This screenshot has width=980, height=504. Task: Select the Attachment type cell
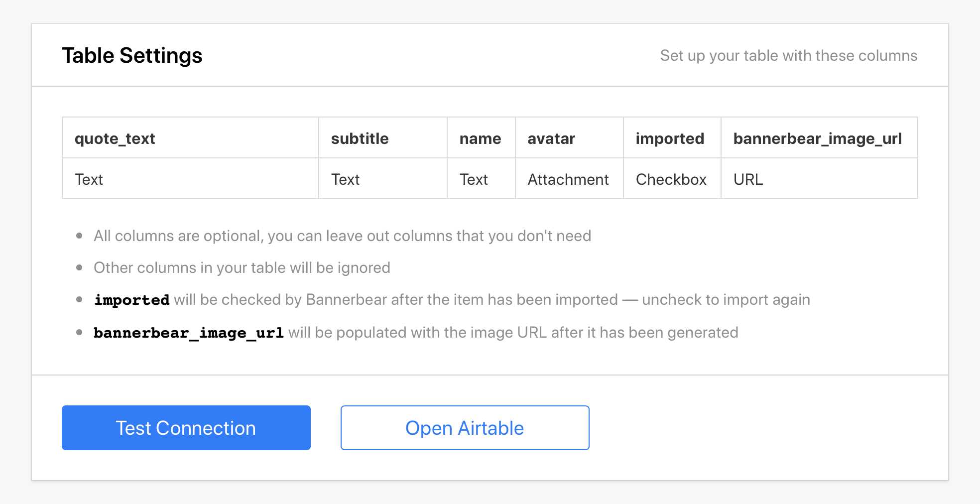coord(568,179)
